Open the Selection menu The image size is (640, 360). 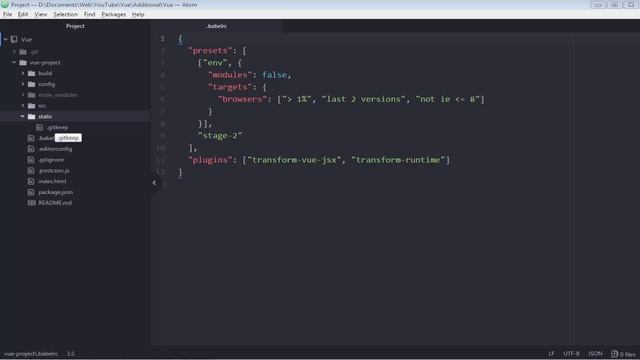pos(65,14)
